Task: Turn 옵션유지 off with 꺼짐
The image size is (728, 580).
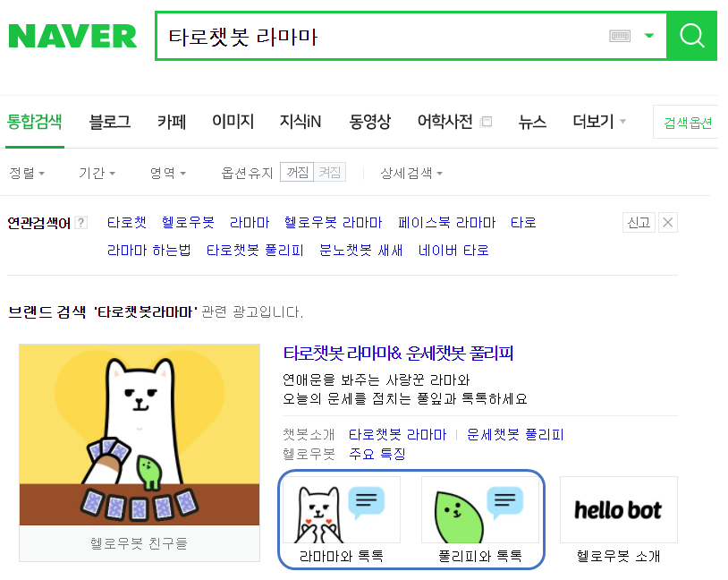Action: point(297,173)
